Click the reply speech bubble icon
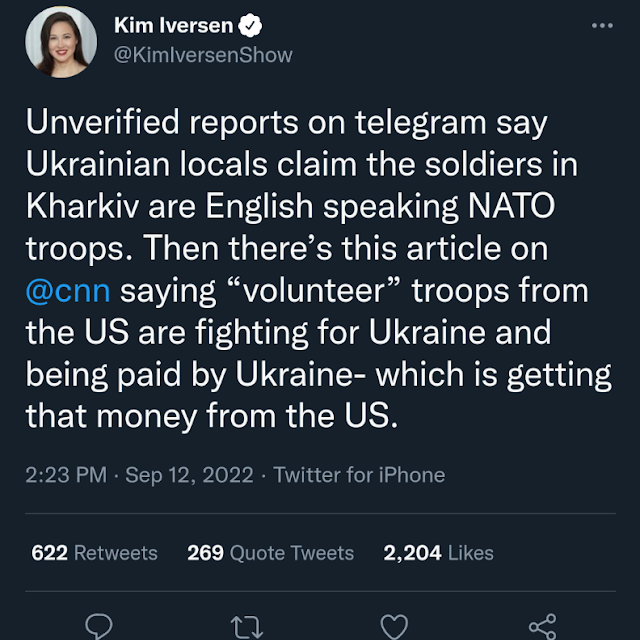Screen dimensions: 640x640 click(x=98, y=625)
